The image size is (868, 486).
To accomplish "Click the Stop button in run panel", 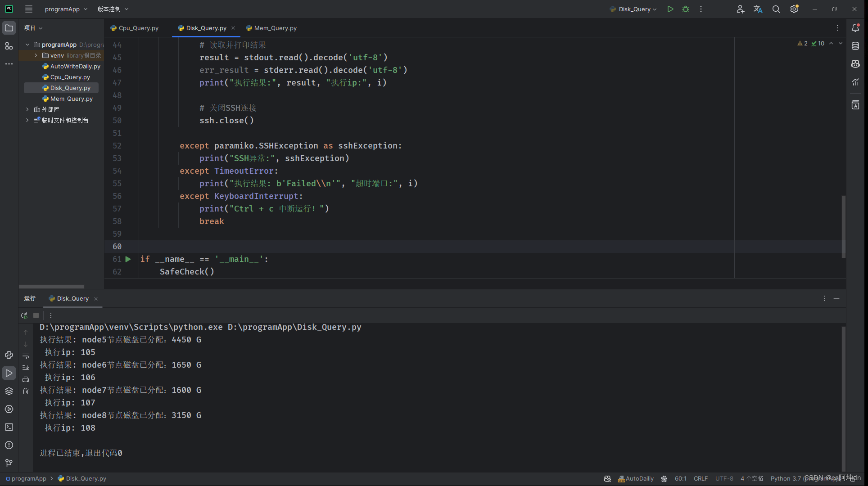I will pyautogui.click(x=35, y=315).
